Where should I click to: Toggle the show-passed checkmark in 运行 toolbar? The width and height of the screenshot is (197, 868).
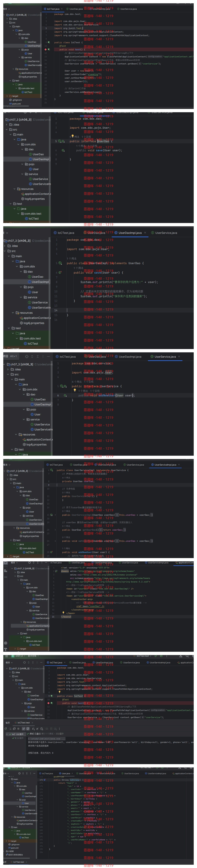(x=24, y=728)
